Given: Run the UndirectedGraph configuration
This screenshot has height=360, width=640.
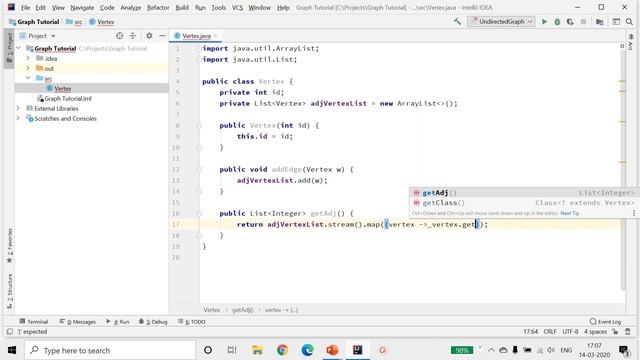Looking at the screenshot, I should pos(544,22).
